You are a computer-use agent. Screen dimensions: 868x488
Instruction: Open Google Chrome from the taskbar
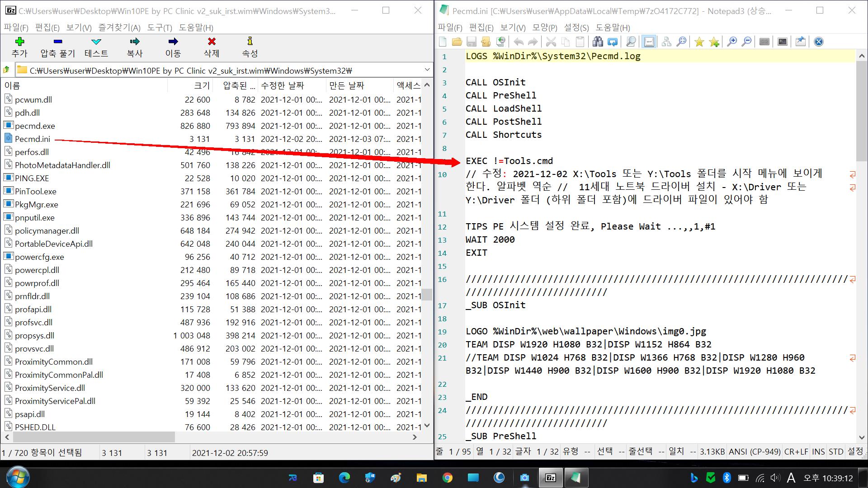tap(448, 478)
